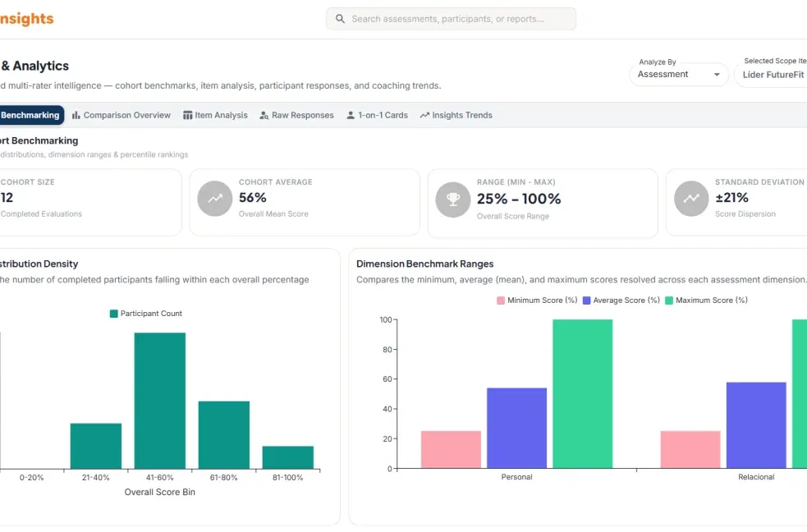Viewport: 807px width, 532px height.
Task: Click the 25% – 100% range value
Action: tap(519, 199)
